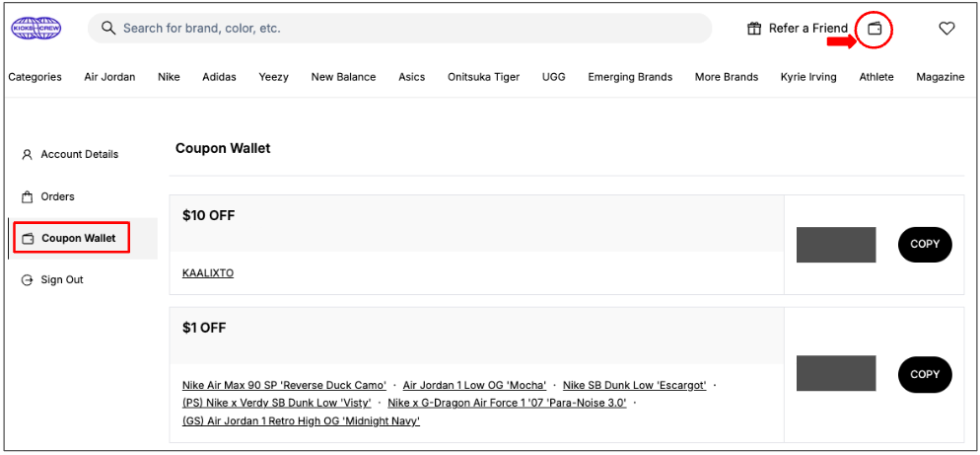Image resolution: width=980 pixels, height=455 pixels.
Task: Click the wallet icon beside Coupon Wallet
Action: (28, 239)
